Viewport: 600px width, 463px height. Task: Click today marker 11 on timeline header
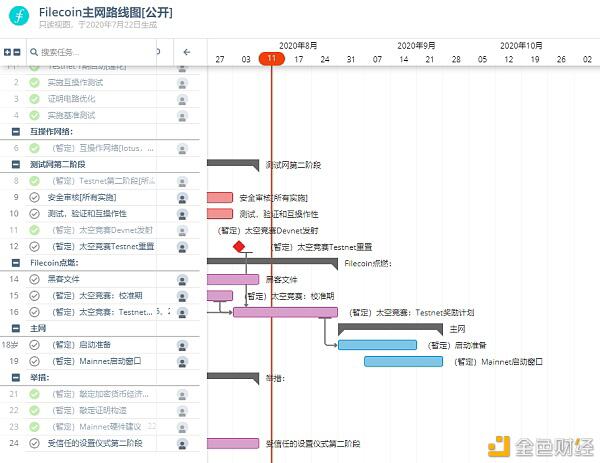pos(272,59)
